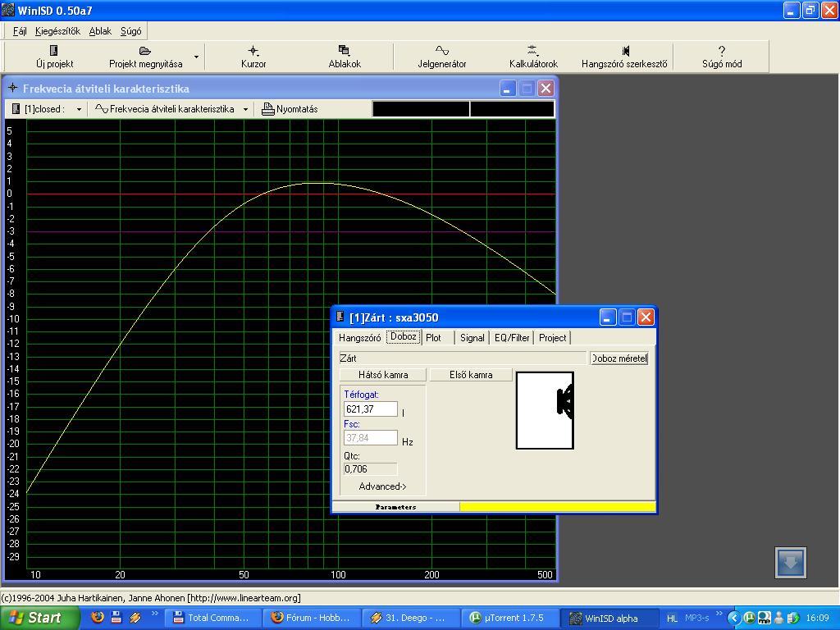The height and width of the screenshot is (630, 840).
Task: Open a project via Projekt megnyitása icon
Action: pos(145,57)
